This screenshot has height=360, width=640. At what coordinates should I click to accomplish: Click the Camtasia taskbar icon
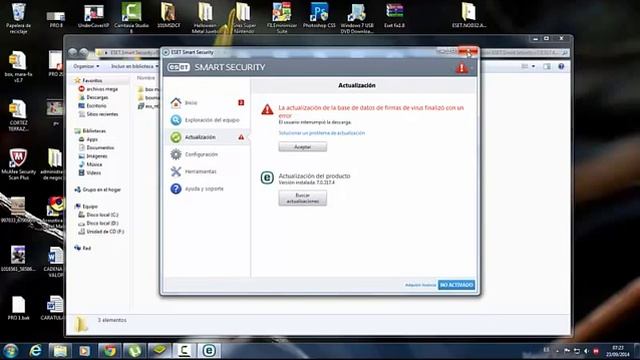click(184, 351)
